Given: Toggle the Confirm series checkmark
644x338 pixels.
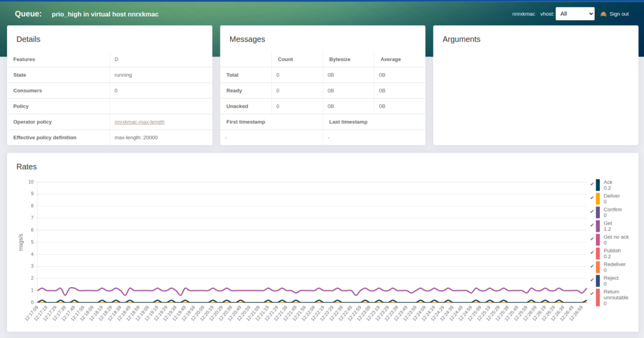Looking at the screenshot, I should (x=592, y=211).
